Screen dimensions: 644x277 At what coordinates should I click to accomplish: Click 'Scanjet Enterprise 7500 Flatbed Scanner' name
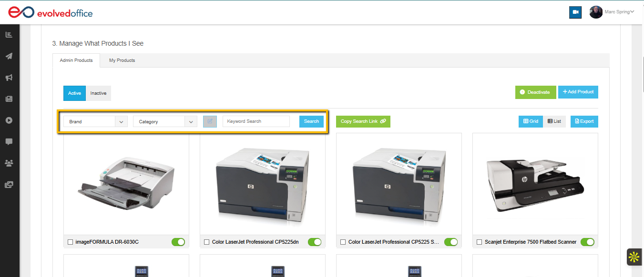click(x=531, y=242)
